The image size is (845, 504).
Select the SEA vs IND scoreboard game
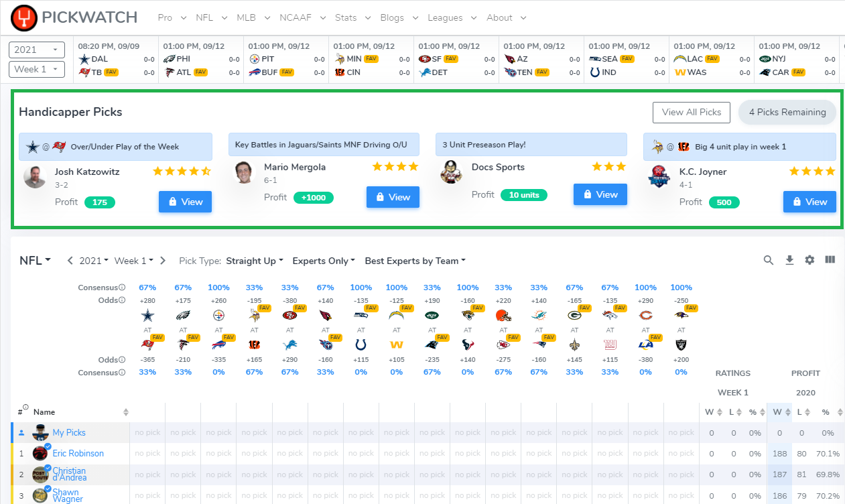pyautogui.click(x=626, y=60)
